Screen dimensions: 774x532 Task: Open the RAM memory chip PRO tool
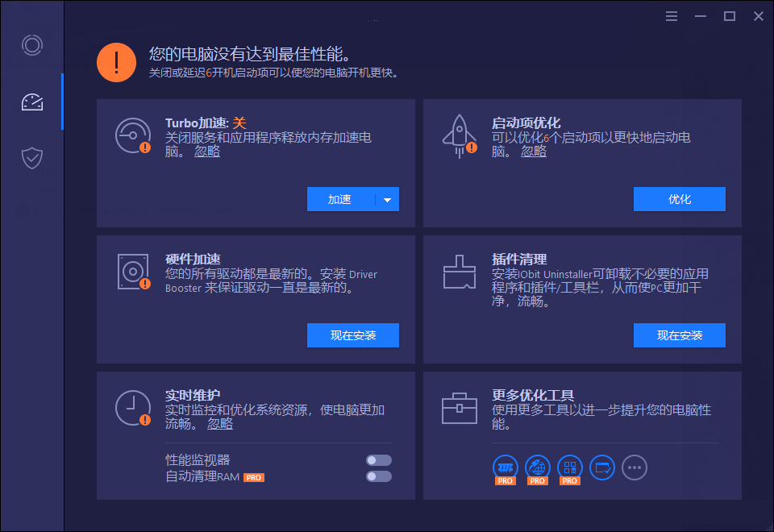[505, 469]
